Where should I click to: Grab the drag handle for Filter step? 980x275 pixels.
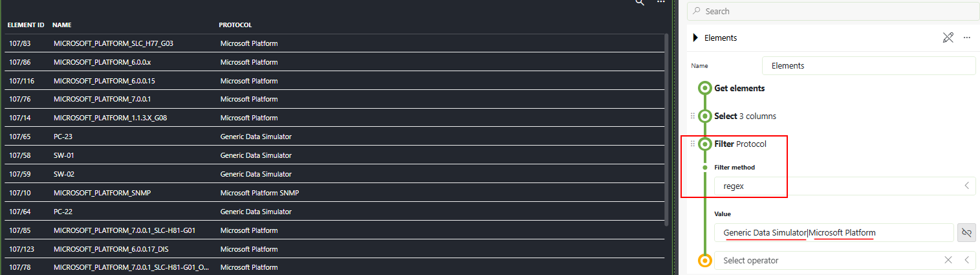click(x=693, y=144)
